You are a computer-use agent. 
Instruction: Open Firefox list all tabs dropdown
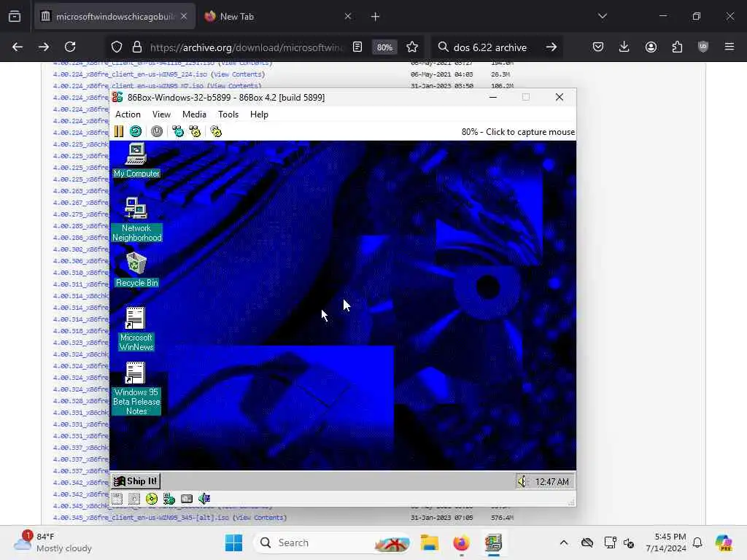click(x=602, y=16)
